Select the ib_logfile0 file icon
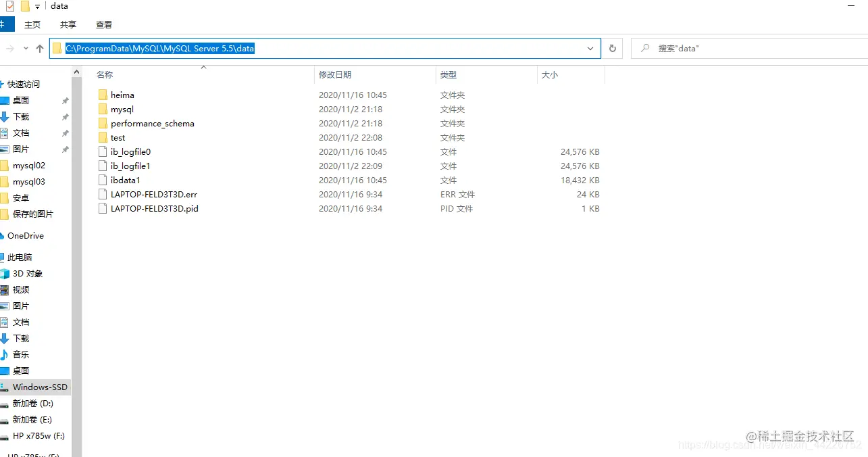Screen dimensions: 868x457 [x=103, y=151]
